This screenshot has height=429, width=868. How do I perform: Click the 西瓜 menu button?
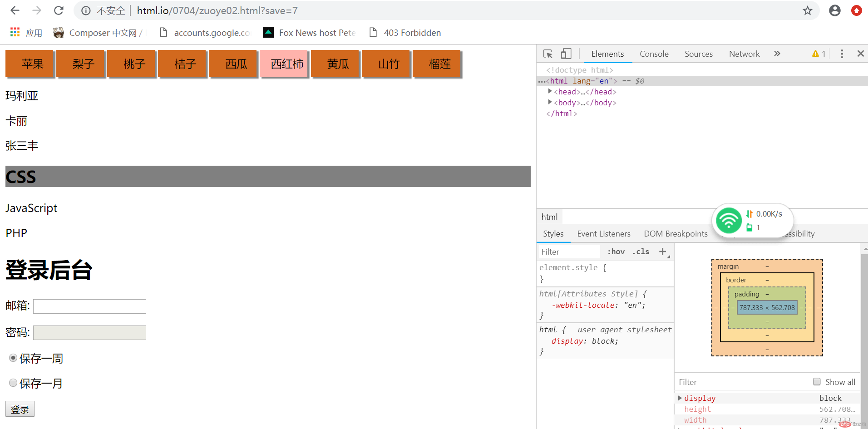coord(233,64)
